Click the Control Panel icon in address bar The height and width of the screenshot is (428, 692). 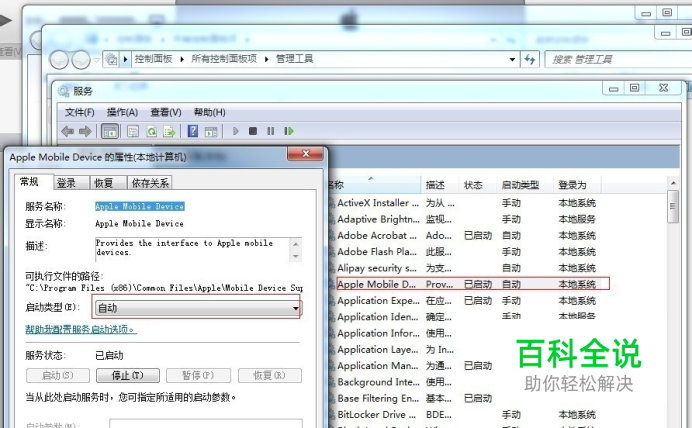(x=112, y=59)
